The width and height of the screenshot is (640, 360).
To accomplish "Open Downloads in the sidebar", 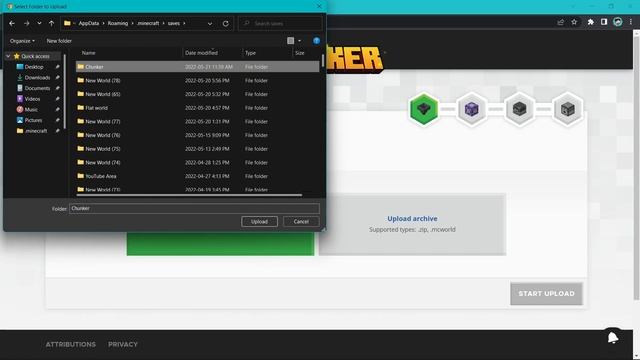I will (37, 78).
